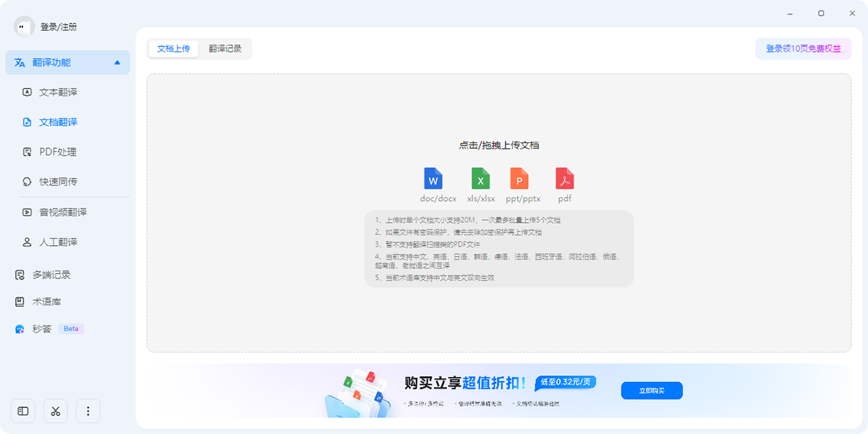This screenshot has width=868, height=434.
Task: Toggle the sidebar collapse icon button
Action: [x=23, y=411]
